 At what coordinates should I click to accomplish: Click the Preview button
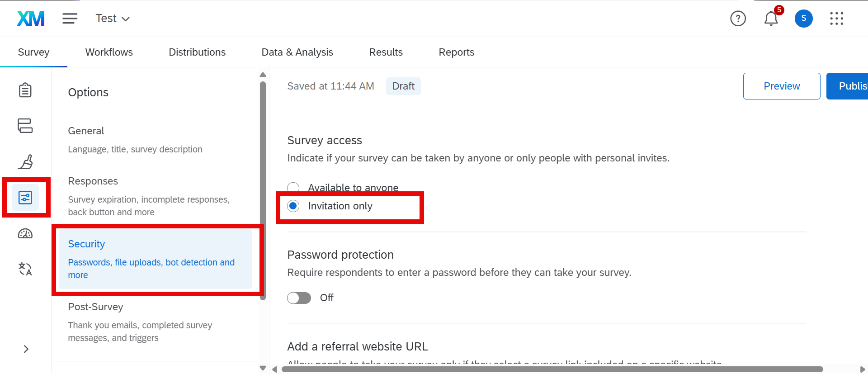coord(781,86)
